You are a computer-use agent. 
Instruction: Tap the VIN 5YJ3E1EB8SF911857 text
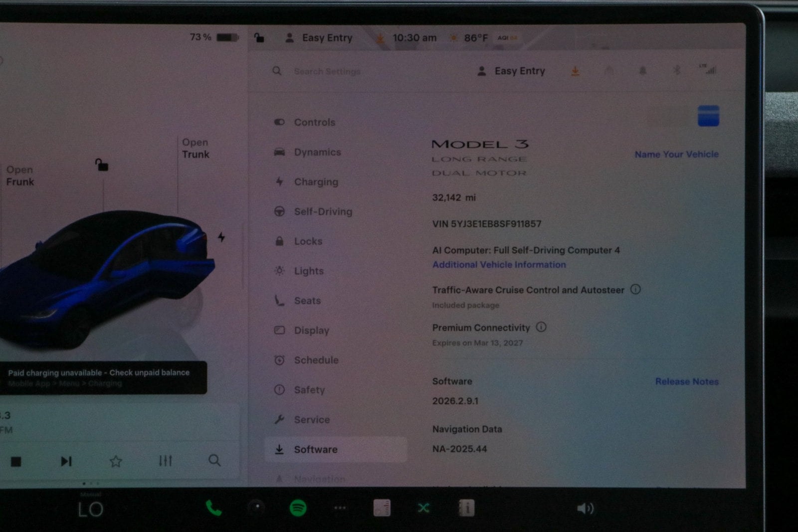(487, 224)
